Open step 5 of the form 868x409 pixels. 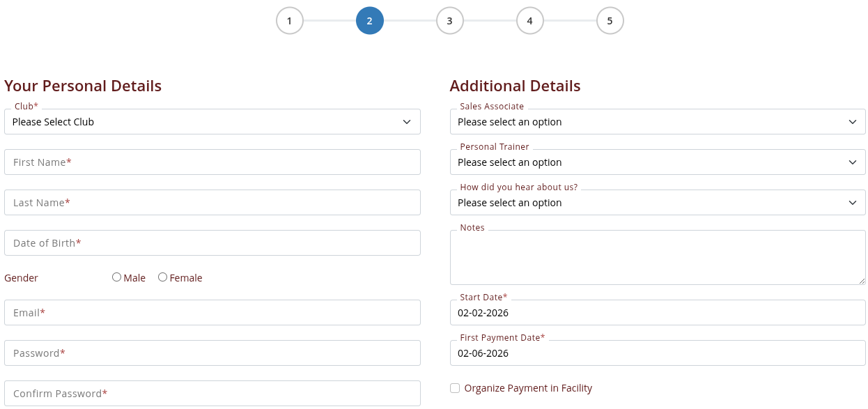tap(610, 21)
